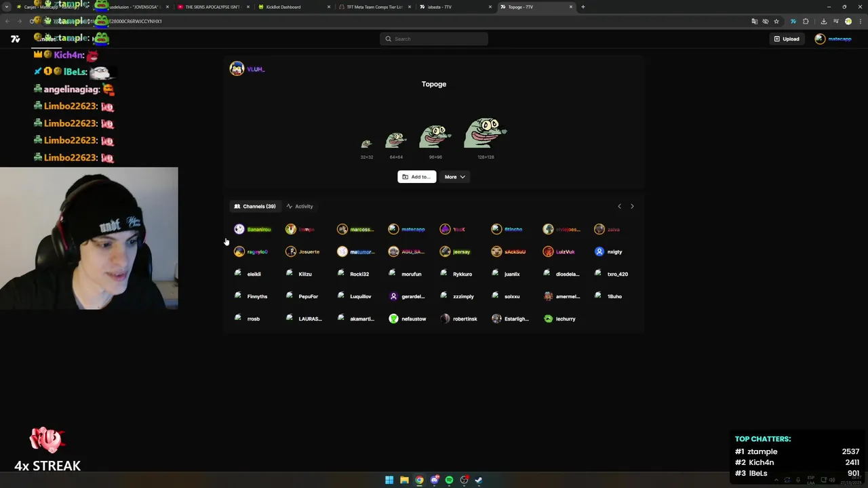
Task: Click the LuizVuk channel avatar
Action: 548,251
